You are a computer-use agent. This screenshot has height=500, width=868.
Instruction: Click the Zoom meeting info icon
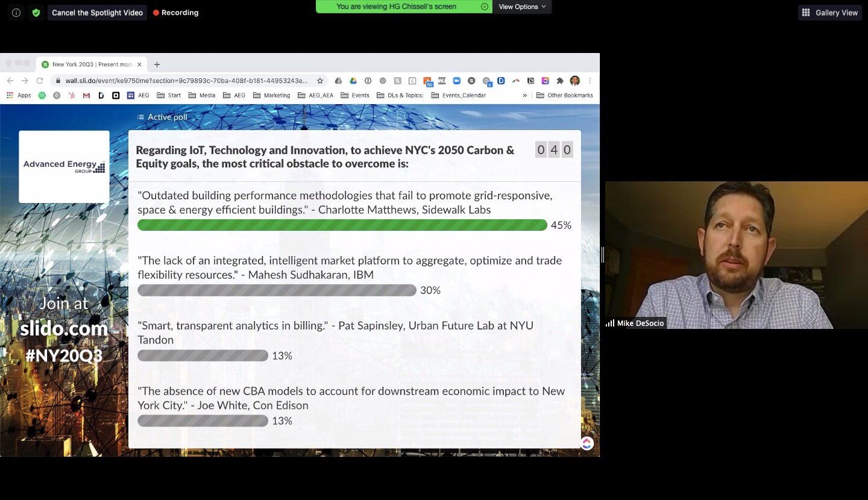(x=16, y=13)
